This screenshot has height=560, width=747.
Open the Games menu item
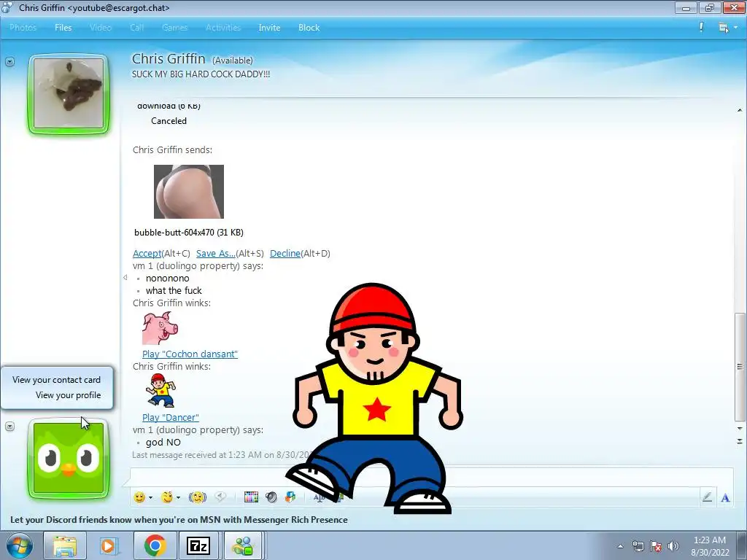(175, 28)
